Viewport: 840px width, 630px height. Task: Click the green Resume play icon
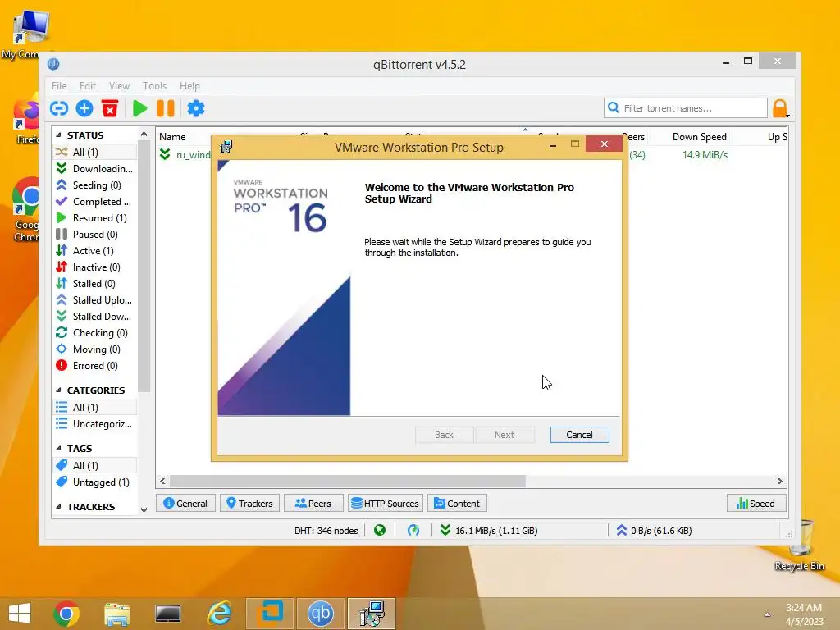pos(139,108)
